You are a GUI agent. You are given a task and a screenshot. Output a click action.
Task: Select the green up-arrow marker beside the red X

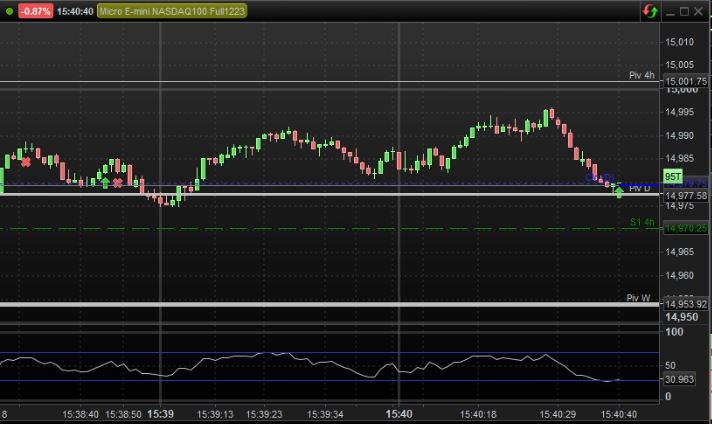[x=105, y=183]
